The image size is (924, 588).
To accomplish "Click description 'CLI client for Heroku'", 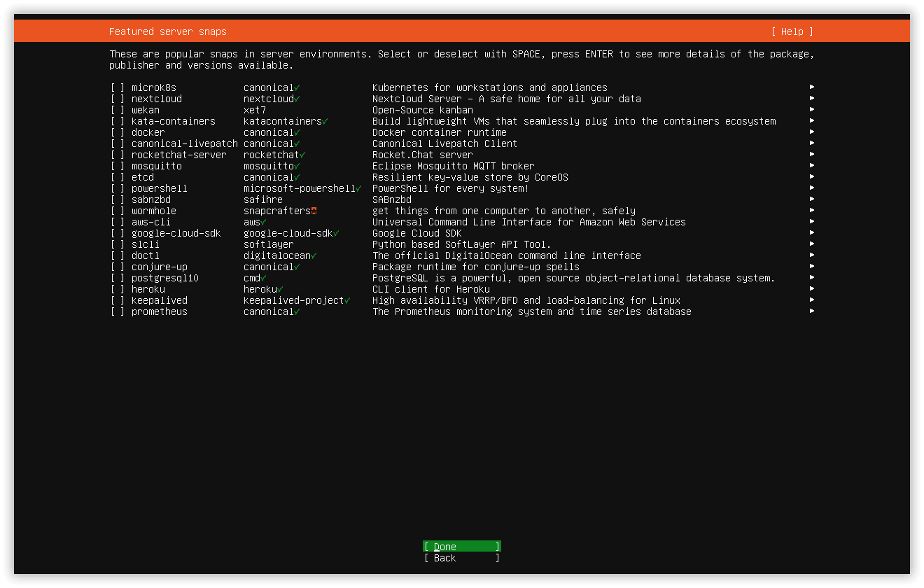I will tap(431, 289).
